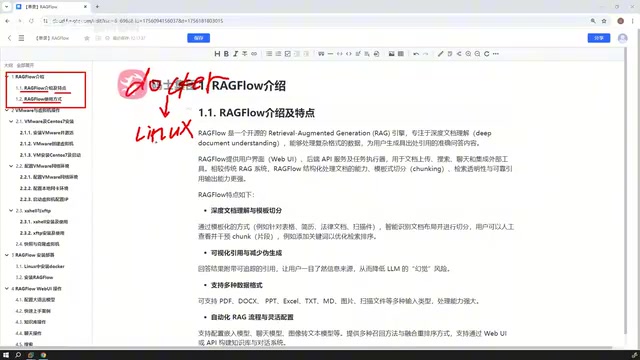
Task: Collapse outline section 4 RAGFlow WebUI 操作
Action: click(x=7, y=289)
